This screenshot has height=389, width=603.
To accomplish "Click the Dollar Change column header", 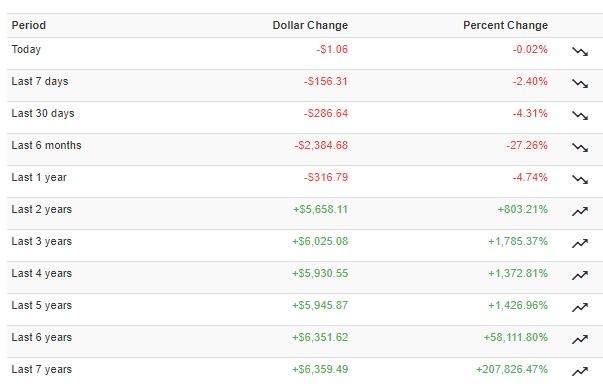I will 310,25.
